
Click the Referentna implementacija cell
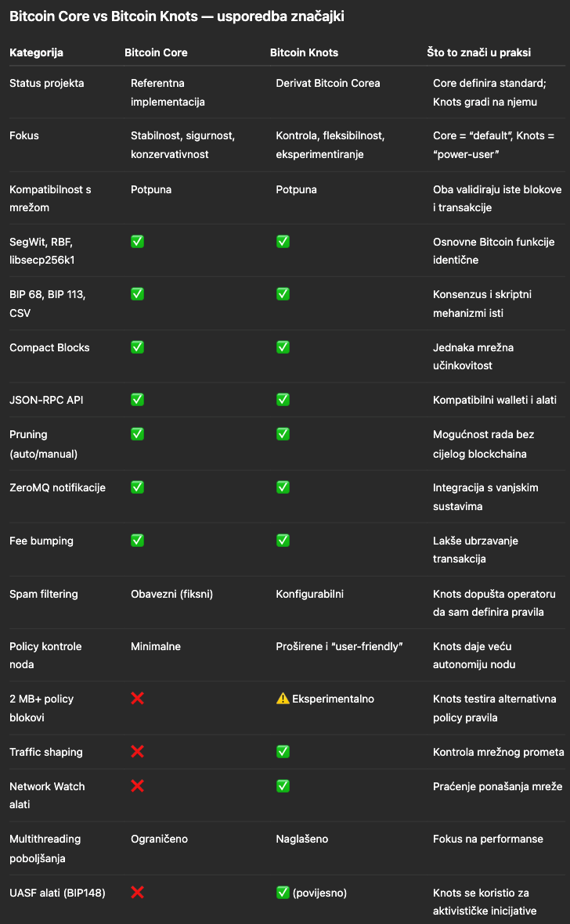[x=166, y=92]
